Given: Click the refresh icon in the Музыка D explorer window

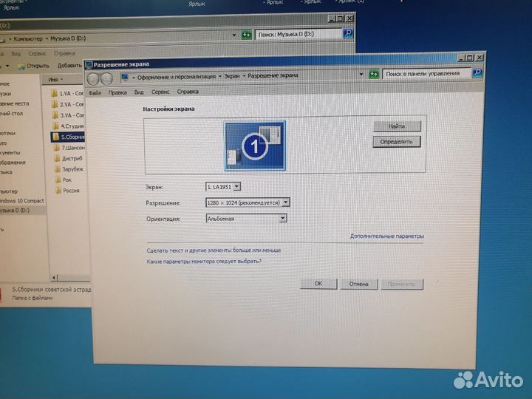Looking at the screenshot, I should pyautogui.click(x=247, y=35).
